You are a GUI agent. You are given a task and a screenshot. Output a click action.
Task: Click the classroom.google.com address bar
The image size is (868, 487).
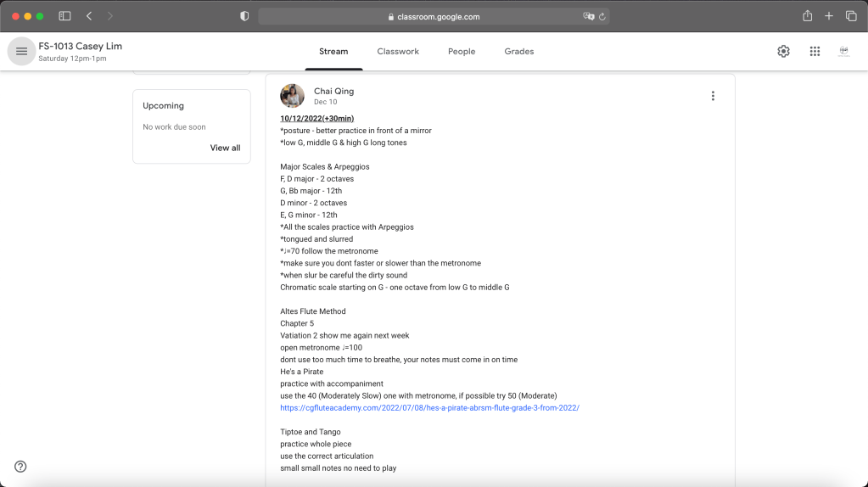coord(433,16)
